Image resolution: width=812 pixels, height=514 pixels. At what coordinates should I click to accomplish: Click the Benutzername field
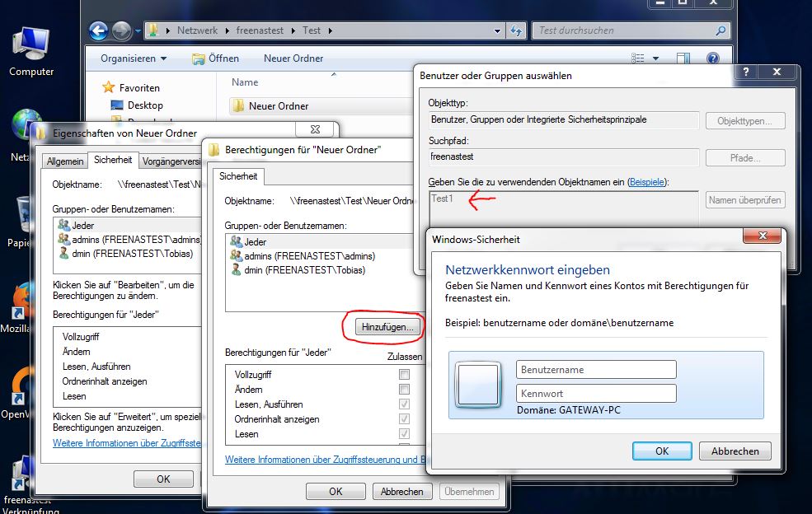pyautogui.click(x=596, y=370)
